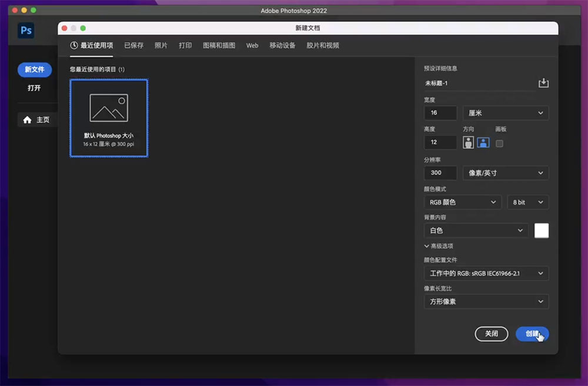Click the red close button of Photoshop window
The height and width of the screenshot is (386, 588).
(x=15, y=10)
